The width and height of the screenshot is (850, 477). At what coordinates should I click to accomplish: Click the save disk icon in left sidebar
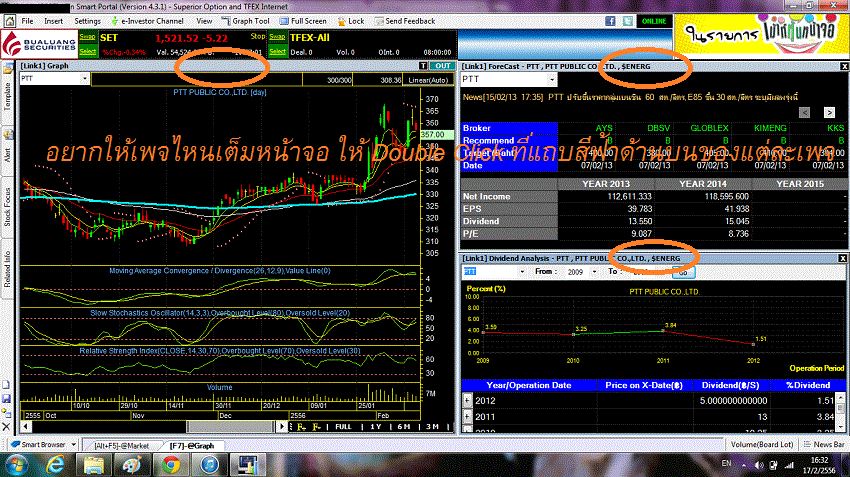(x=7, y=399)
